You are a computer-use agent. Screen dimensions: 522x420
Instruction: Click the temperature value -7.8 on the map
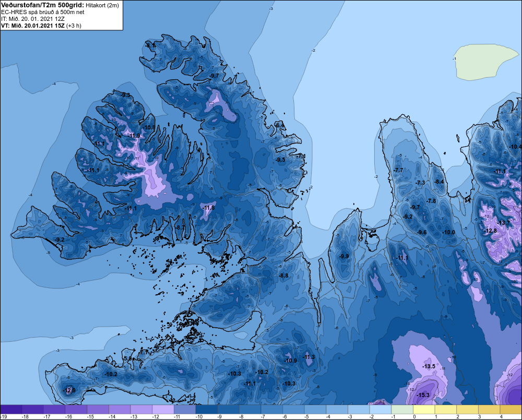[x=431, y=201]
